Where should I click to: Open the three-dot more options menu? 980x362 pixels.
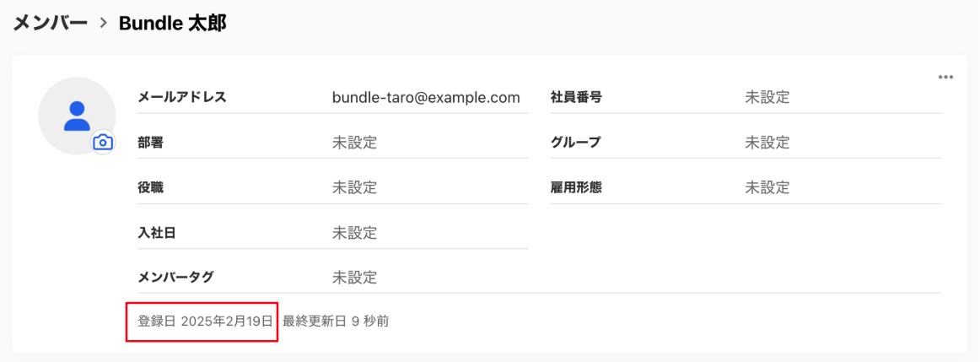coord(945,77)
